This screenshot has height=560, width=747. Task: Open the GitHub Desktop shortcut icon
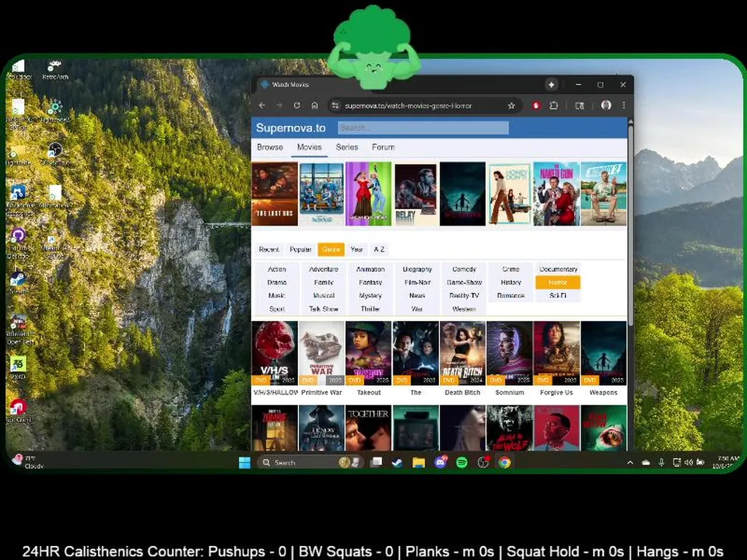18,242
